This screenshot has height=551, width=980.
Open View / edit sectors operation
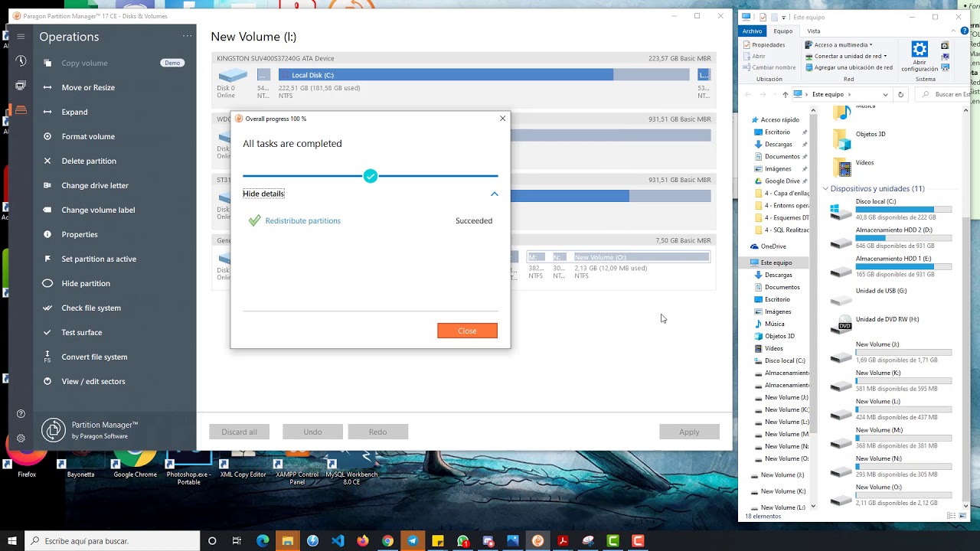point(115,381)
